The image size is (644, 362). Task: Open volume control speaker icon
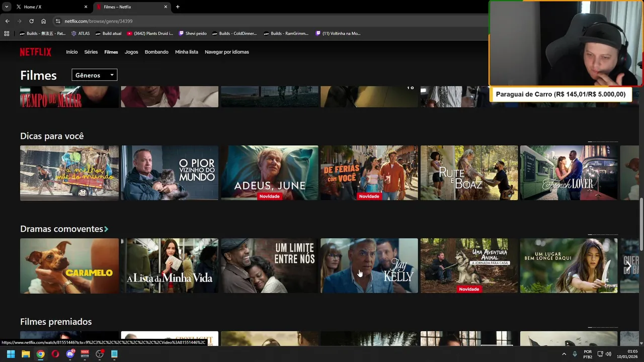(608, 354)
